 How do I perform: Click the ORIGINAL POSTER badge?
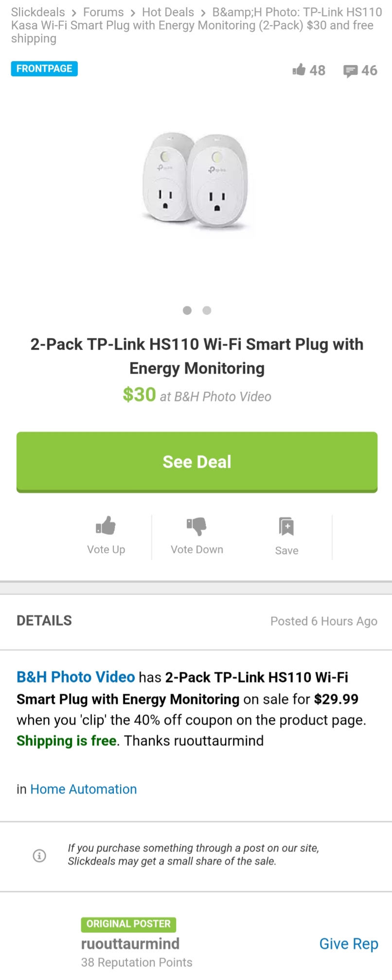128,924
